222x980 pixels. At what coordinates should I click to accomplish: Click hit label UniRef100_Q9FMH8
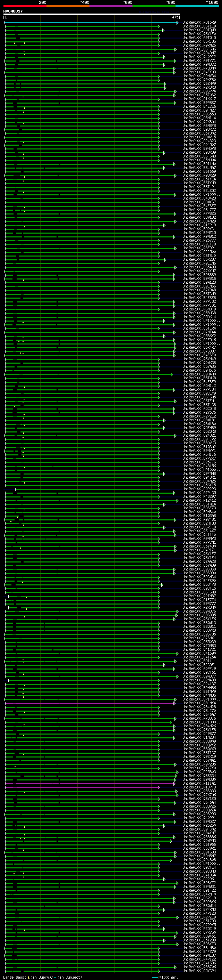pos(199,473)
